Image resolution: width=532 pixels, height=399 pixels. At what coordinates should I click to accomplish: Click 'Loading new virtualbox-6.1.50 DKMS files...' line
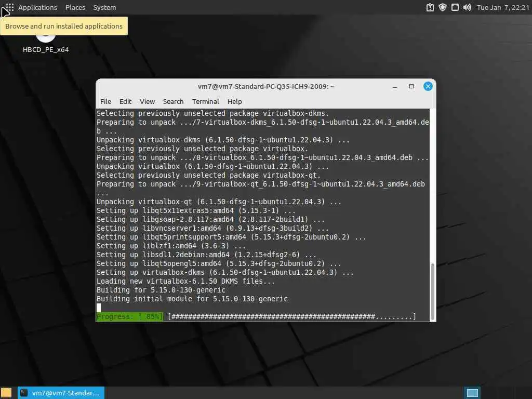[185, 281]
